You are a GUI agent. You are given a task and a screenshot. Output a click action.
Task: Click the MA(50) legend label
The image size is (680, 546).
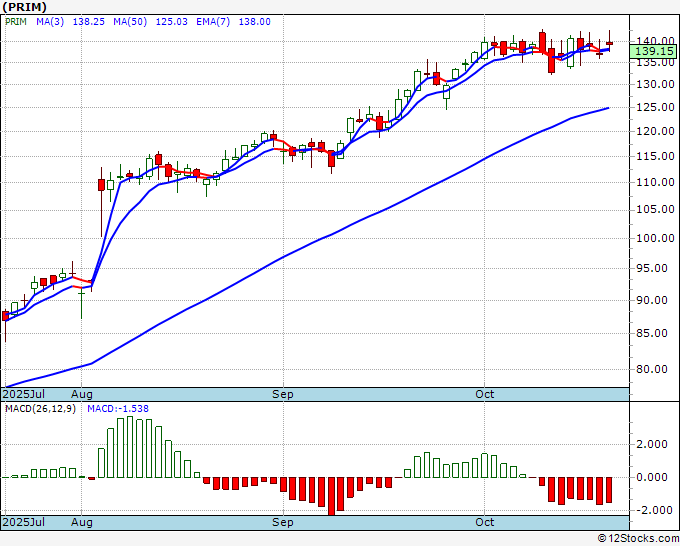pos(130,22)
